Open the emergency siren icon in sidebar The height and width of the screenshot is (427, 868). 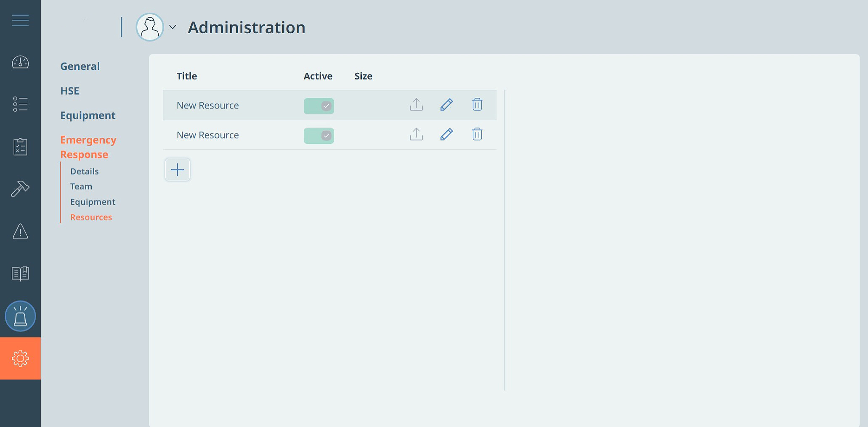pos(20,316)
